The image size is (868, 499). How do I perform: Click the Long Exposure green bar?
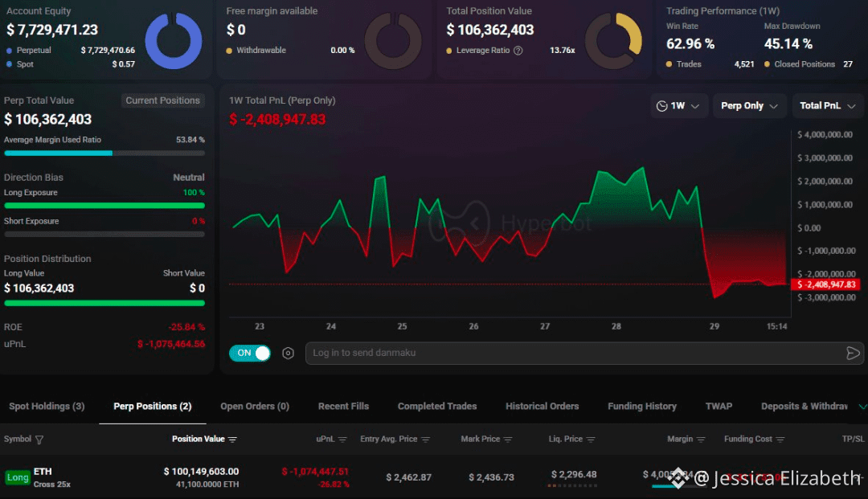[x=104, y=206]
